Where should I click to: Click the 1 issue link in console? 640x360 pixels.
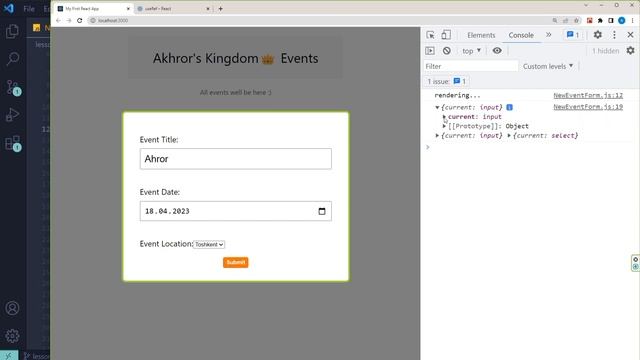447,81
